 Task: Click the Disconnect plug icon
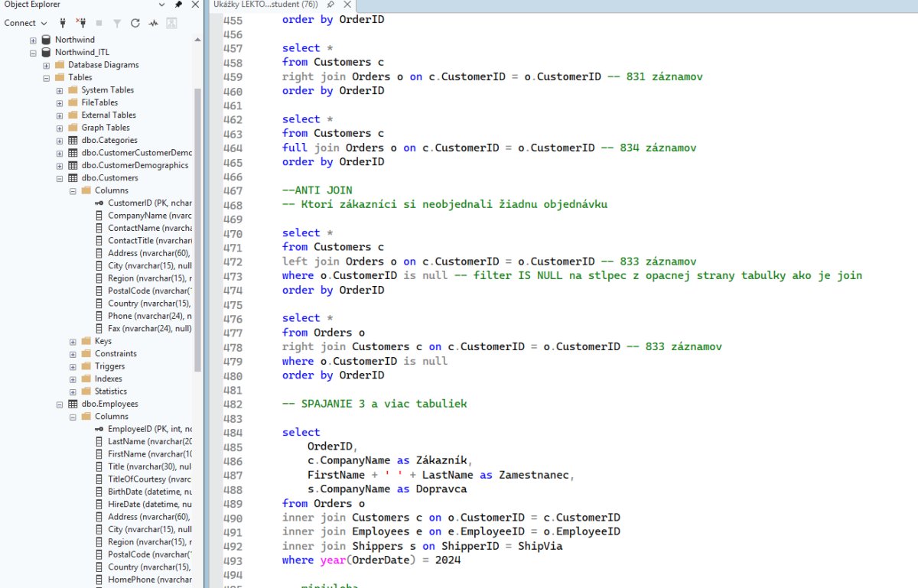[82, 23]
